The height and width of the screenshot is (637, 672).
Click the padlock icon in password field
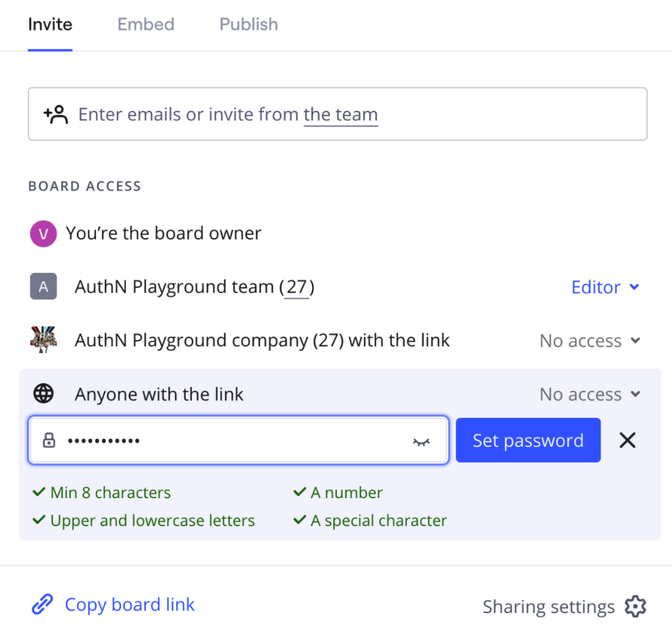click(49, 441)
